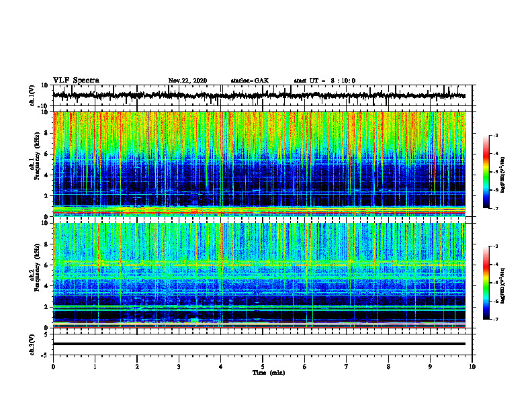532x411 pixels.
Task: Click the ch.2 spectrogram color bar
Action: [x=486, y=283]
